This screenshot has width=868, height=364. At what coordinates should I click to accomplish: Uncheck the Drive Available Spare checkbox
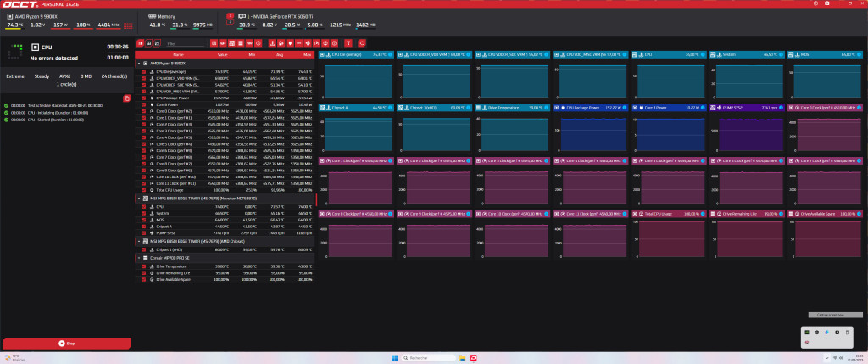[x=143, y=279]
